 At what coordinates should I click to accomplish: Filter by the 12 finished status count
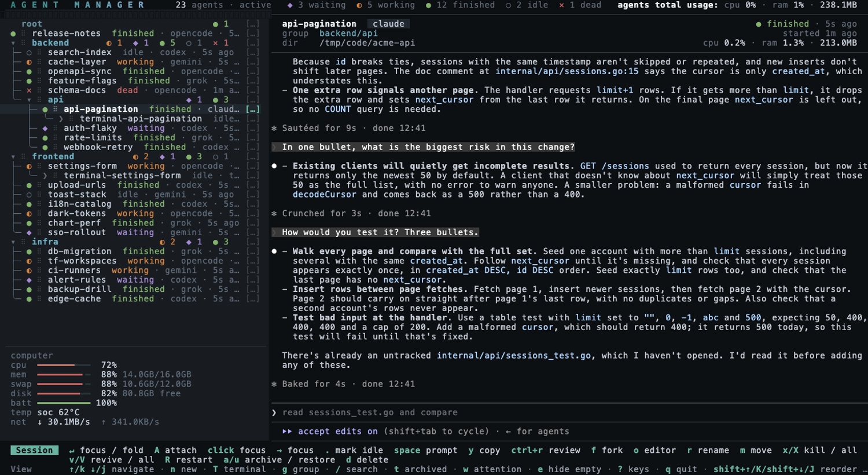(460, 5)
